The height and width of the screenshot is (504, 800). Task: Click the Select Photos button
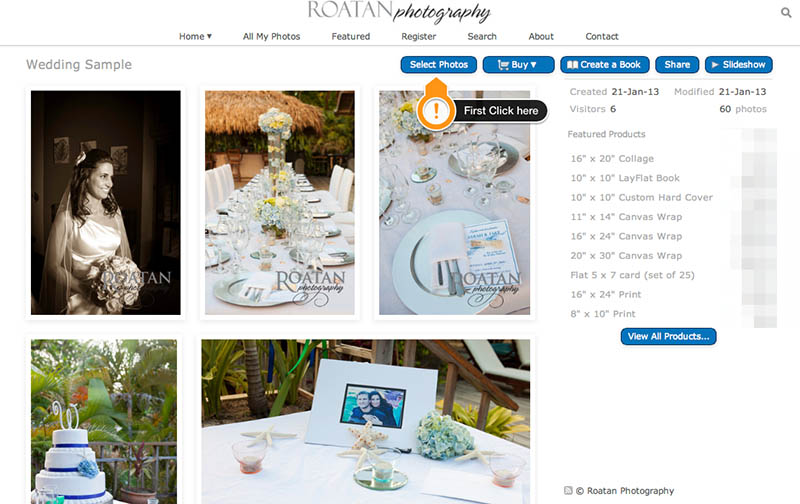tap(439, 65)
